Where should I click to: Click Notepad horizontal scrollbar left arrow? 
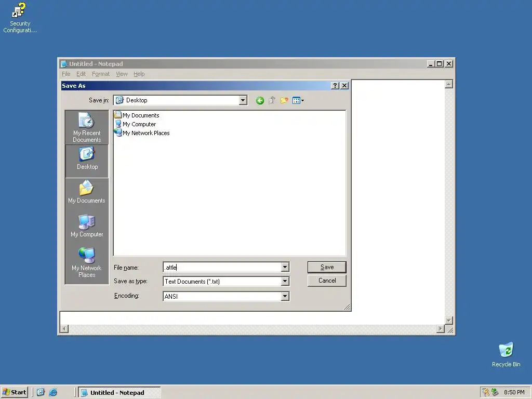[64, 329]
